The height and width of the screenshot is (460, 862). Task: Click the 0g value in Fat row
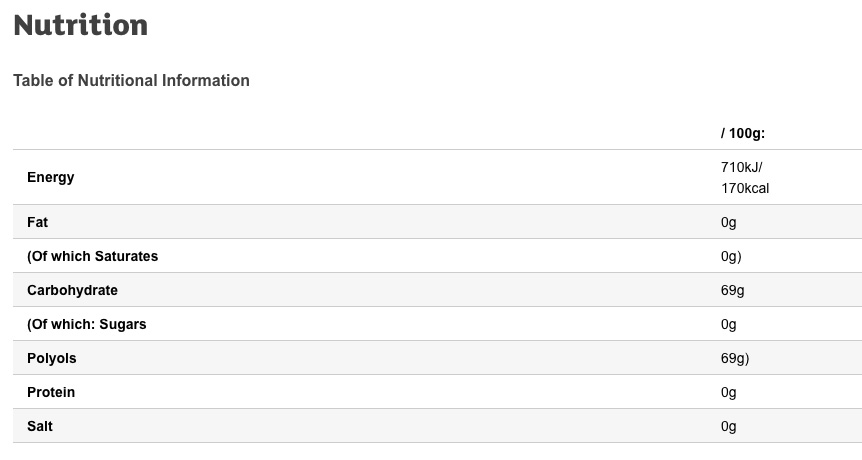point(728,222)
